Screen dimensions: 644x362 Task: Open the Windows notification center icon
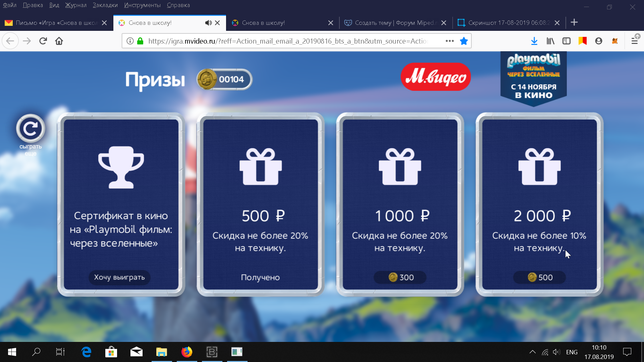point(627,352)
